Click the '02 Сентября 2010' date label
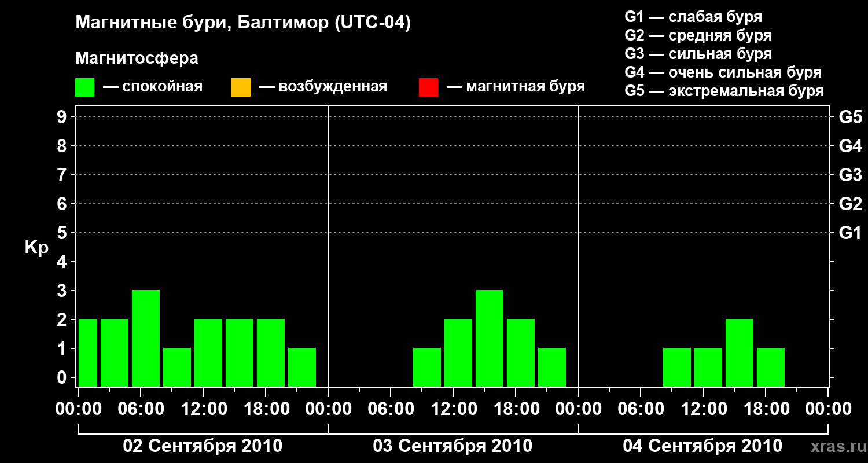Viewport: 868px width, 463px height. [203, 446]
